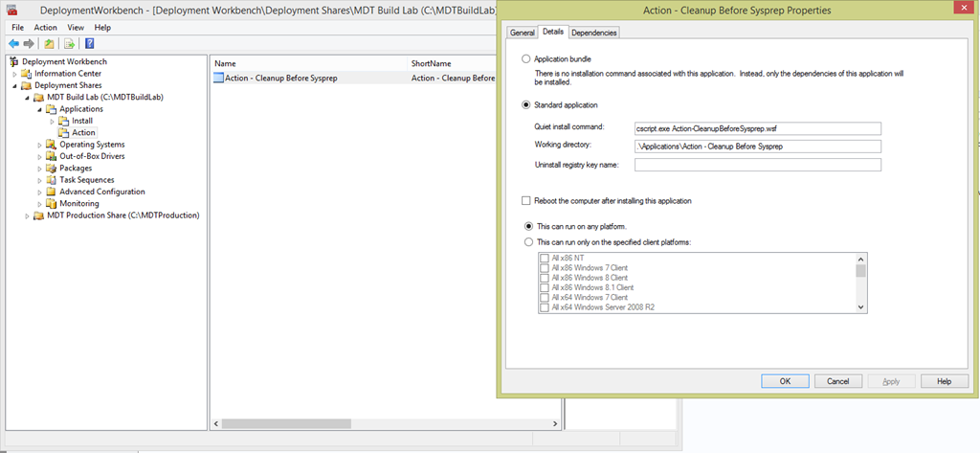Click the Back arrow toolbar icon
The width and height of the screenshot is (980, 453).
[x=13, y=44]
